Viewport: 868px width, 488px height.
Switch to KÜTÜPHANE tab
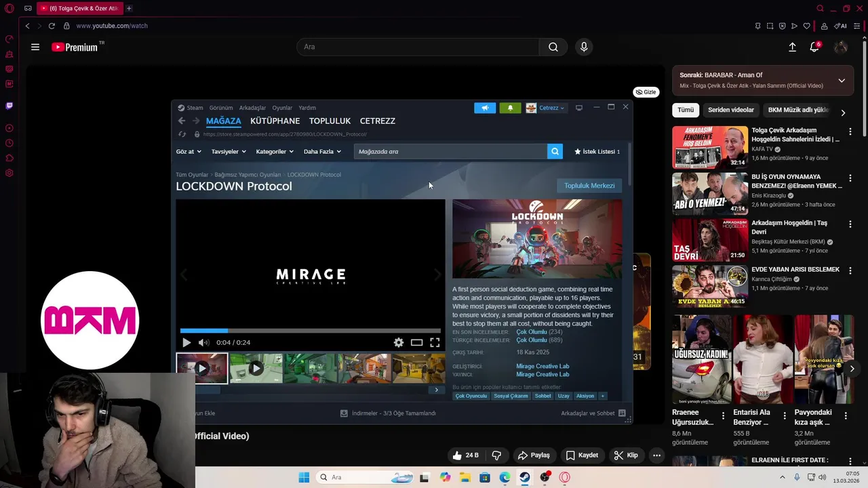tap(275, 121)
